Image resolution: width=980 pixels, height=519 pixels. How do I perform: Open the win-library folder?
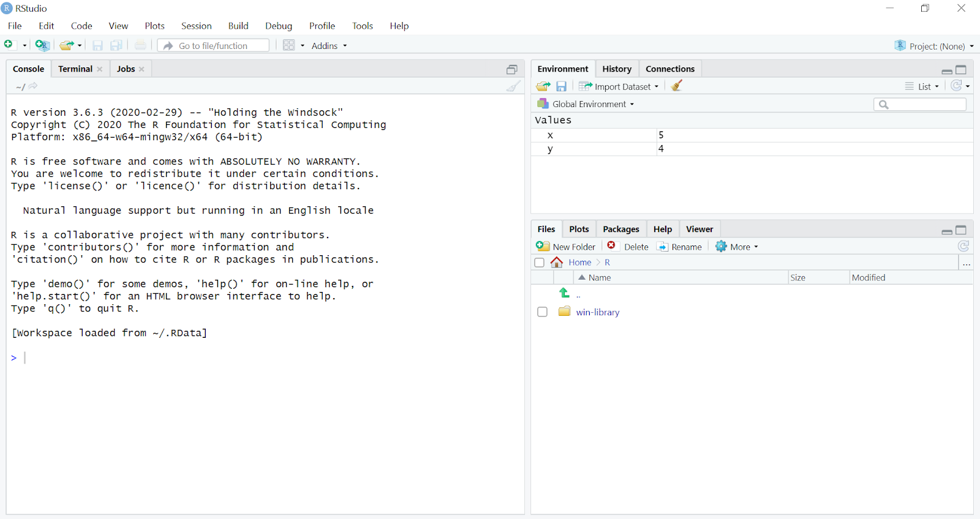pos(598,312)
